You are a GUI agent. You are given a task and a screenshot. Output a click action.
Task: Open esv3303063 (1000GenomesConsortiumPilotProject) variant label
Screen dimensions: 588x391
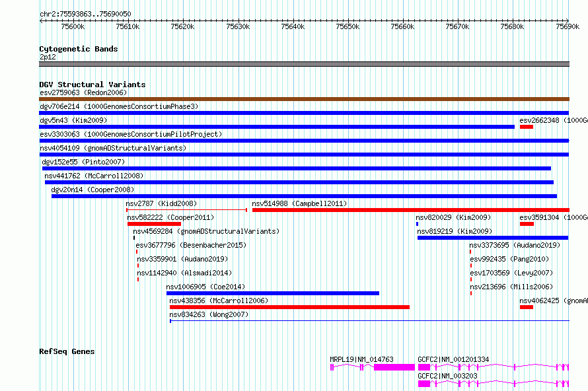(x=131, y=134)
